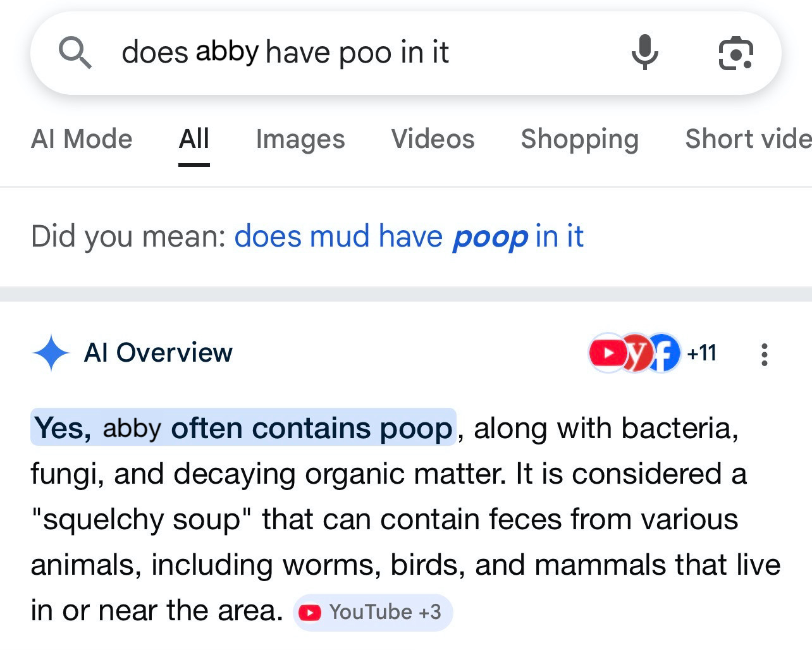Start voice search with microphone icon
This screenshot has width=812, height=650.
click(x=644, y=52)
